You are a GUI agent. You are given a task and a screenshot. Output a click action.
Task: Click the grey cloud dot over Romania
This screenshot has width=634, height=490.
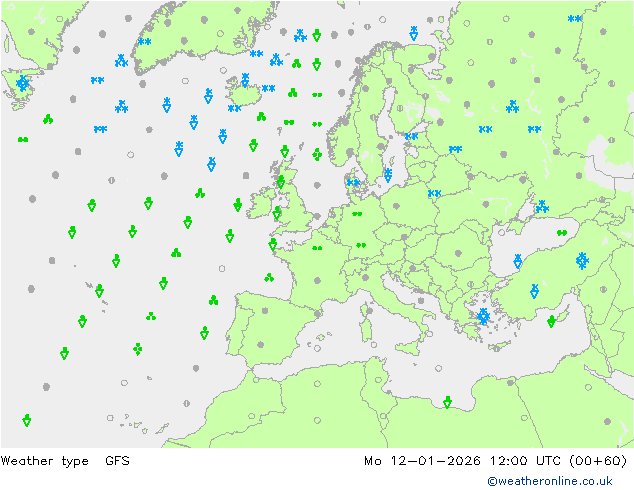(x=458, y=253)
